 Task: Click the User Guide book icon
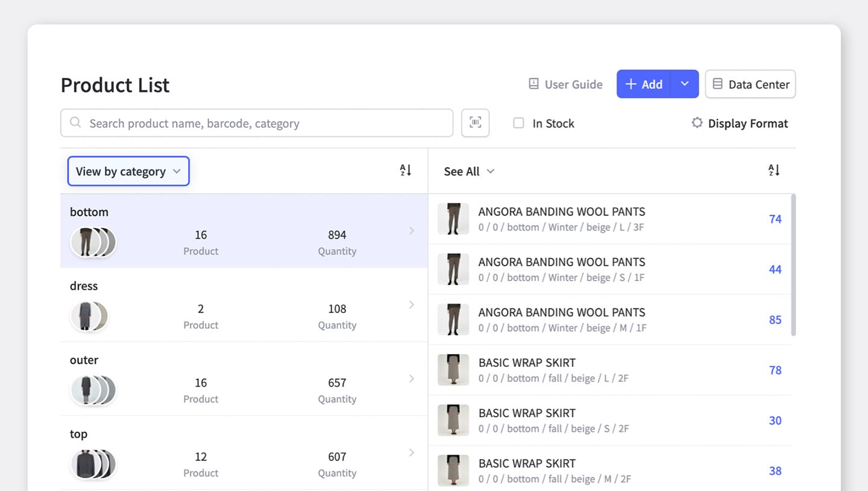coord(533,84)
